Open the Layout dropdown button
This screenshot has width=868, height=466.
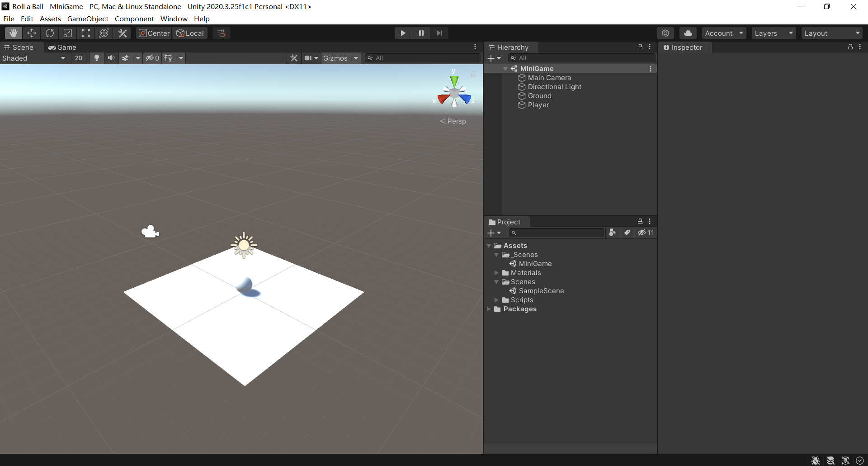click(832, 33)
